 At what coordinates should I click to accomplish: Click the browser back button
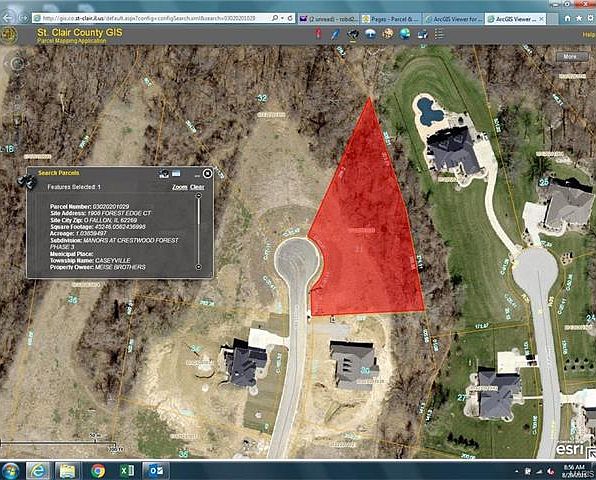[x=8, y=17]
